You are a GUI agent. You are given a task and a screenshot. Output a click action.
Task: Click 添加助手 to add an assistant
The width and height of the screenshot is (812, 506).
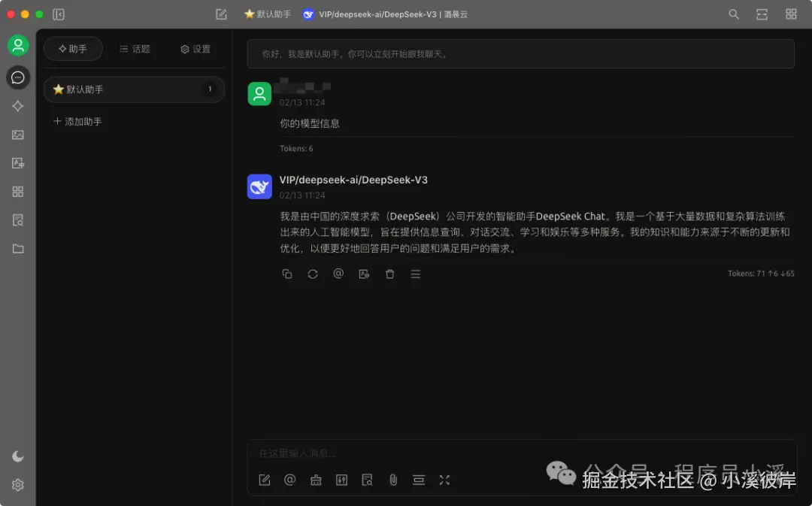point(77,122)
